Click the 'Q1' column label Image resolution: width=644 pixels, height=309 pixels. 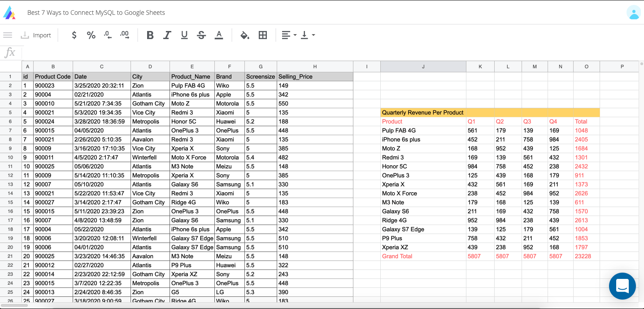pos(480,121)
